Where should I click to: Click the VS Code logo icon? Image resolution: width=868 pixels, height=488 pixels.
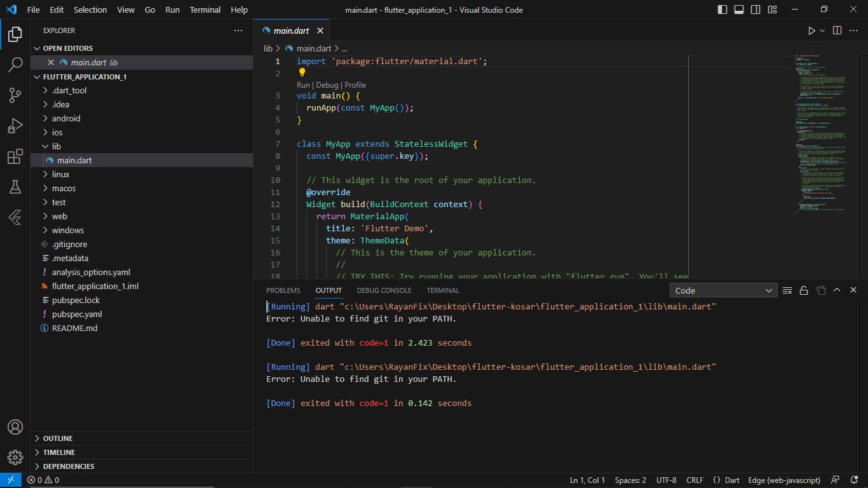(x=11, y=10)
